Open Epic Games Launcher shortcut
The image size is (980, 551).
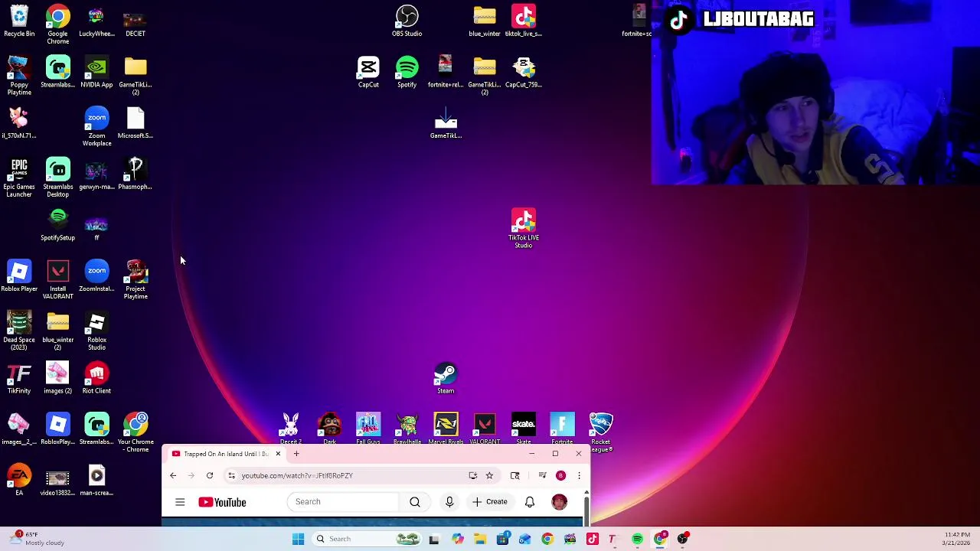point(19,178)
